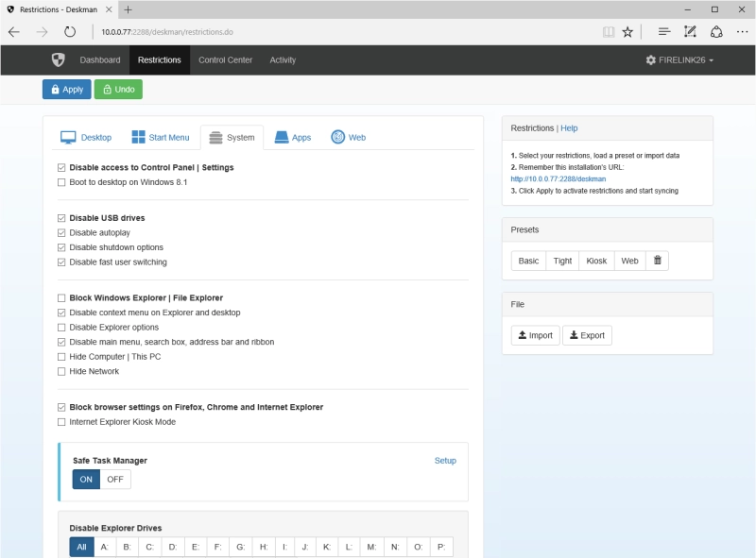Click the Web globe icon

tap(338, 137)
